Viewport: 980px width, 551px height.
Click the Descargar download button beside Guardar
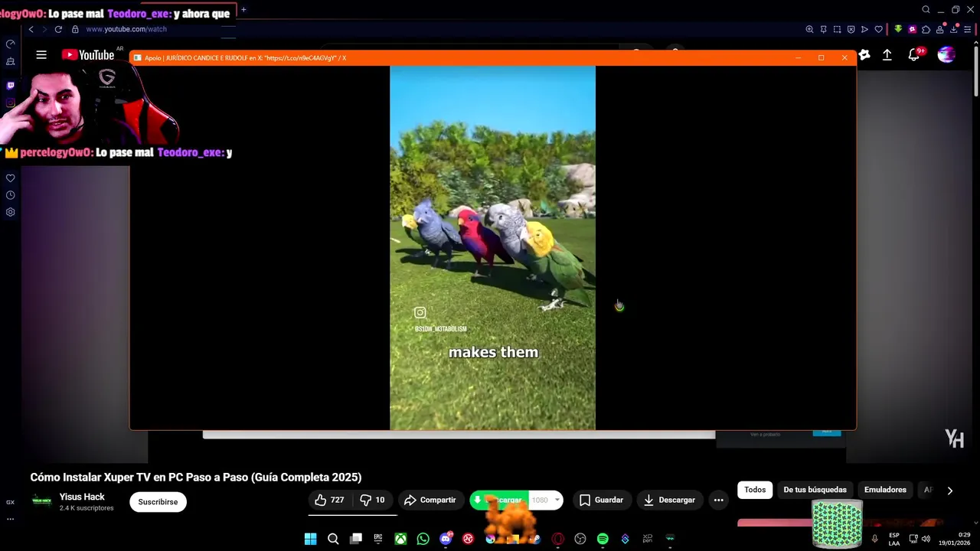669,500
